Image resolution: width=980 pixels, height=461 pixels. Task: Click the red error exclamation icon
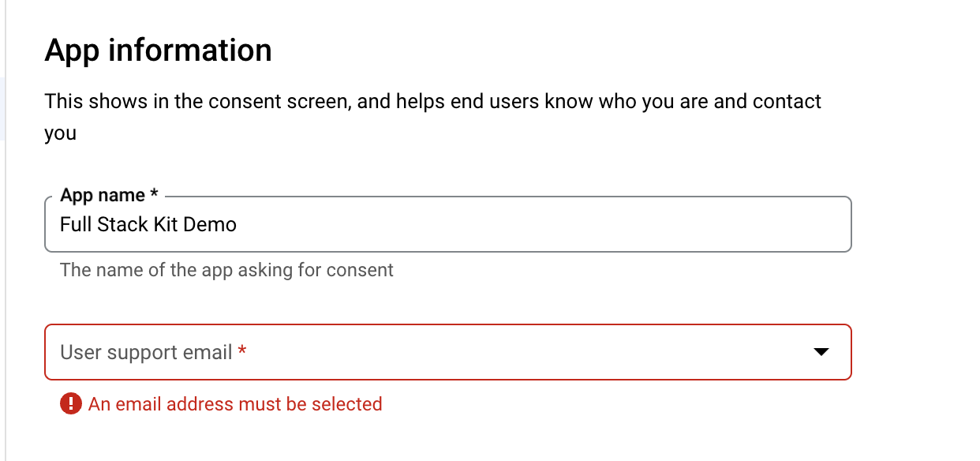(x=71, y=404)
